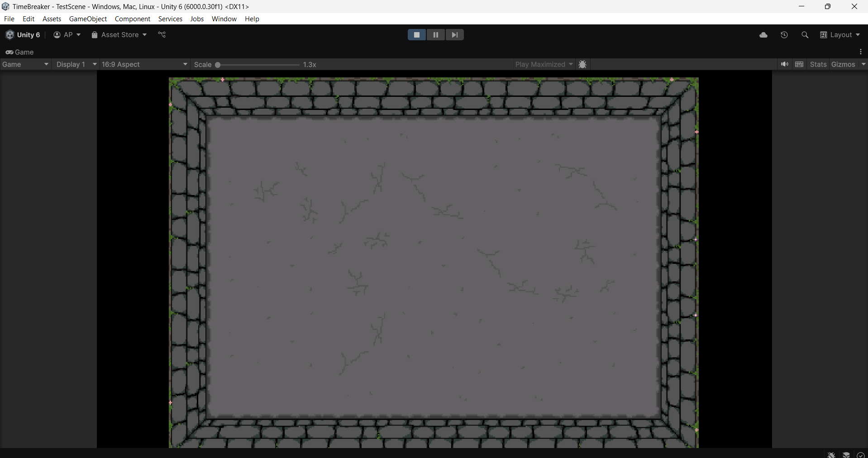
Task: Open the AP account dropdown
Action: click(67, 35)
